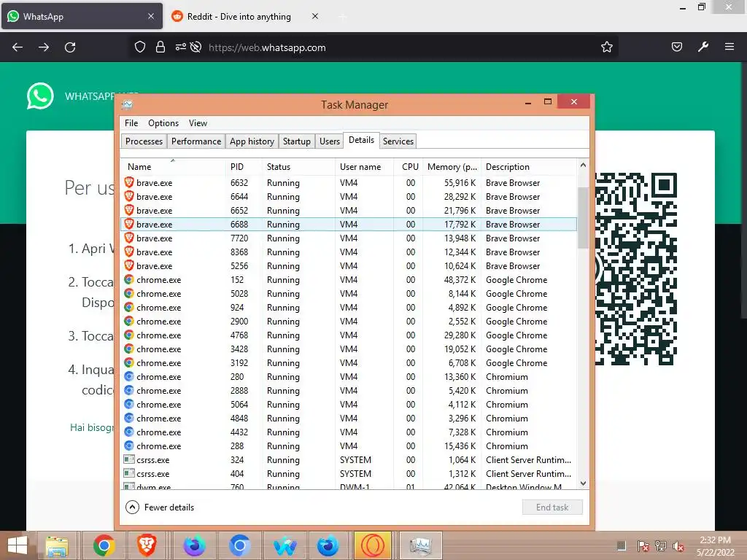Switch to the Startup tab
Image resolution: width=747 pixels, height=560 pixels.
pyautogui.click(x=296, y=141)
